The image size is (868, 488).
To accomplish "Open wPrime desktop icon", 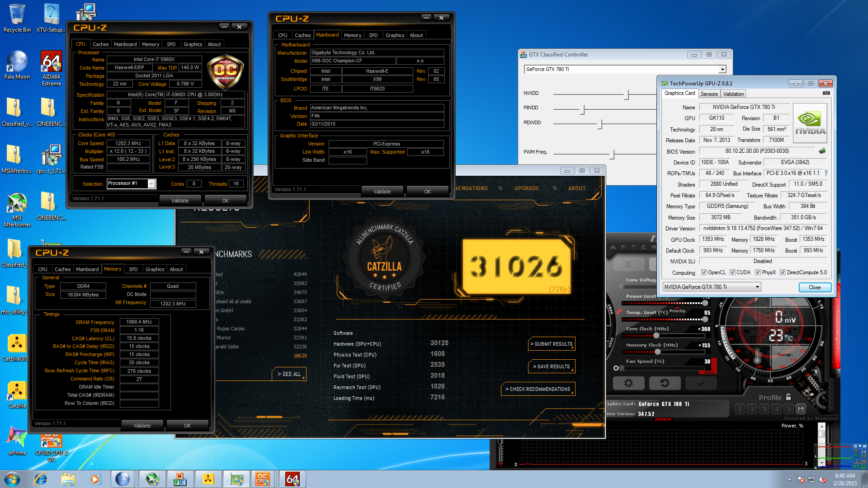I will pyautogui.click(x=17, y=441).
